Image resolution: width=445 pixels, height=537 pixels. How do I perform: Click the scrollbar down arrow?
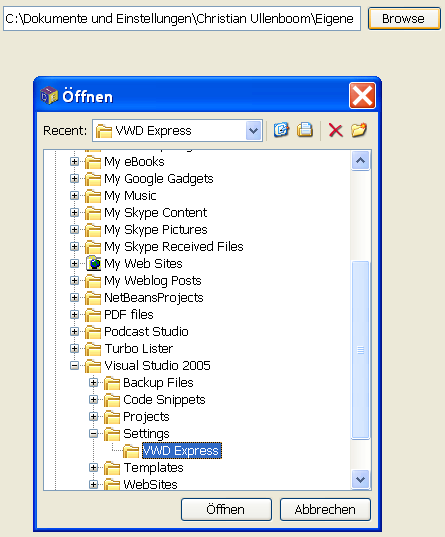tap(360, 479)
